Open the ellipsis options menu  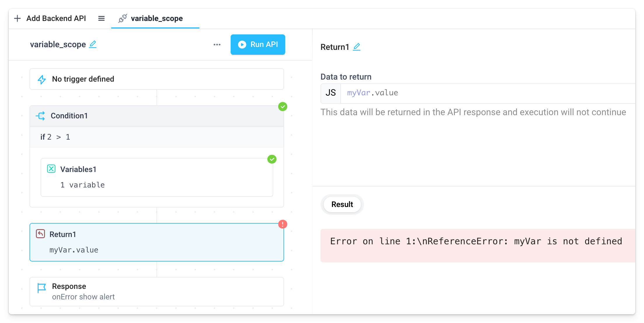point(217,44)
